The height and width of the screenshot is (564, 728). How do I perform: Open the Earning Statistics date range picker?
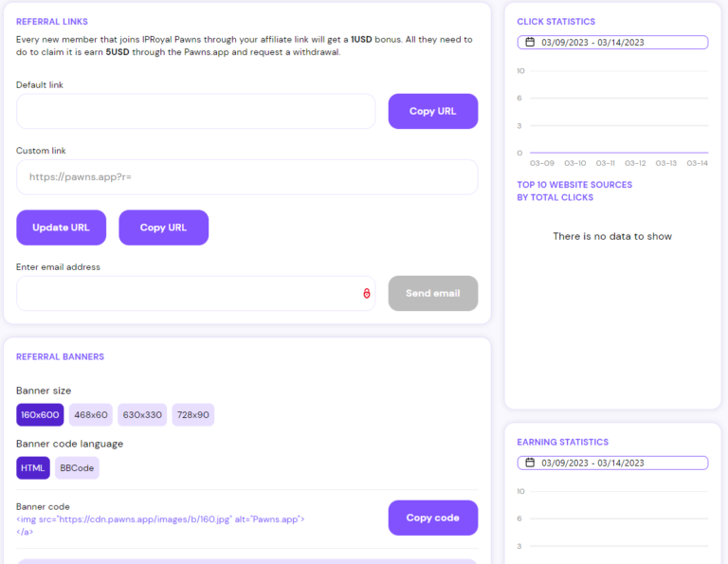612,464
